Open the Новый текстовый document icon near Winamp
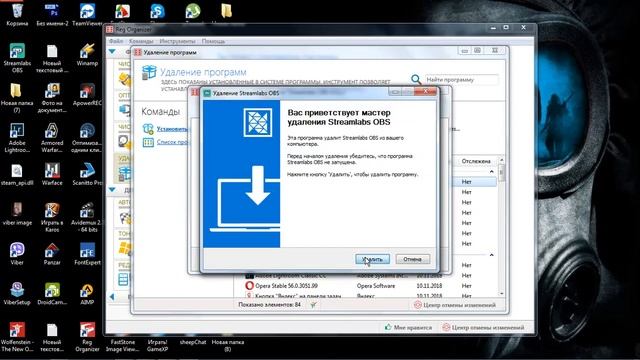 (x=52, y=57)
